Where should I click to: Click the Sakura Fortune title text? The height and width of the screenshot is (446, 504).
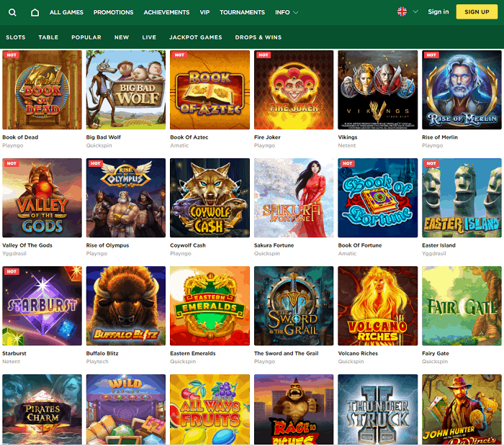pyautogui.click(x=274, y=245)
